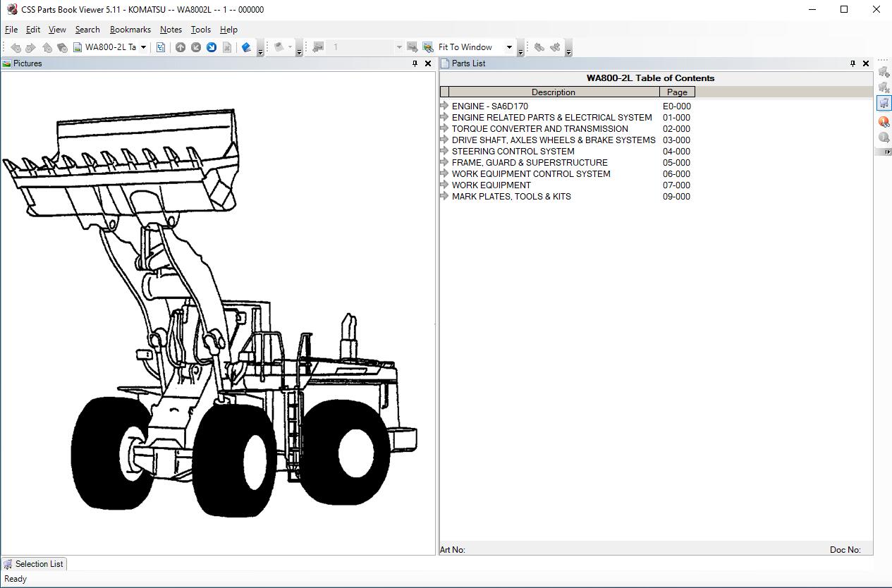Open the WA800-2L document dropdown

[x=143, y=47]
